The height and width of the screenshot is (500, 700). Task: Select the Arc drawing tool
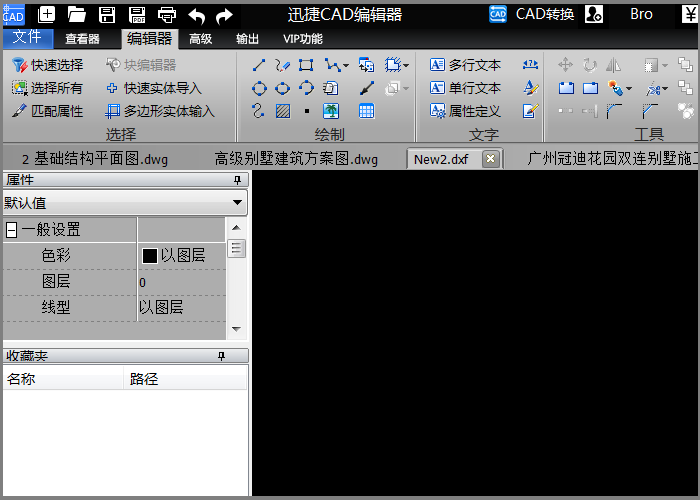[306, 88]
